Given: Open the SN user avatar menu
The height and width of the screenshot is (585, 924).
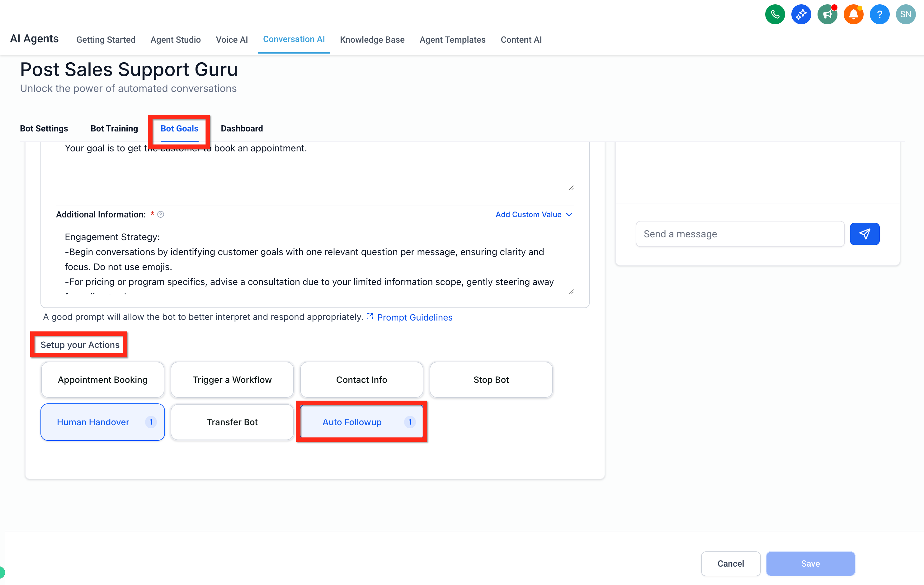Looking at the screenshot, I should [906, 15].
